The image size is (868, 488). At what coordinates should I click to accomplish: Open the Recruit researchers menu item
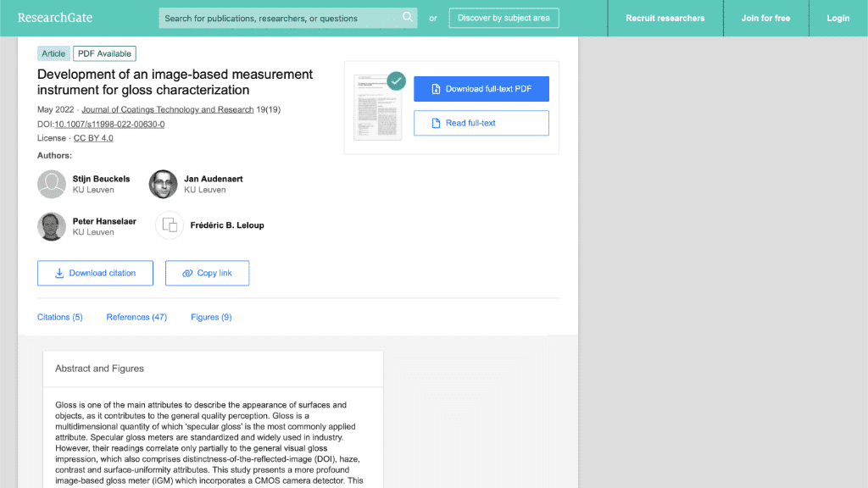tap(665, 18)
